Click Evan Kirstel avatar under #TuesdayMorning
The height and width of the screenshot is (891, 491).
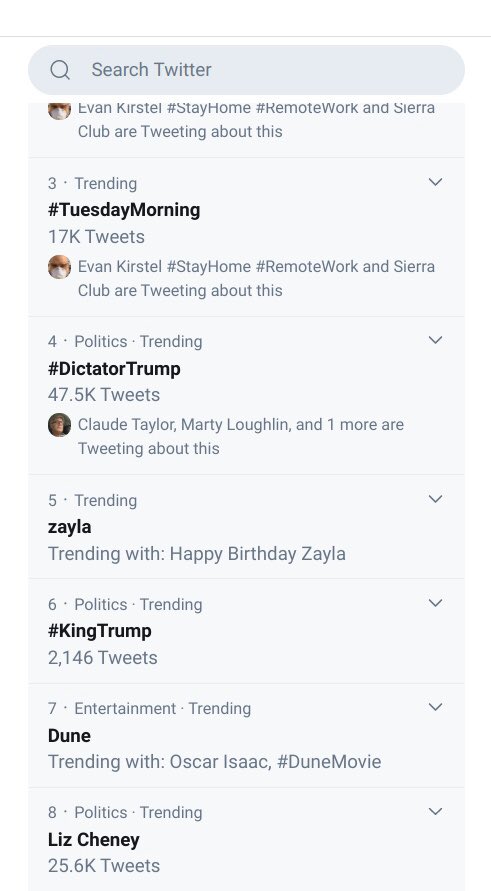pyautogui.click(x=60, y=267)
